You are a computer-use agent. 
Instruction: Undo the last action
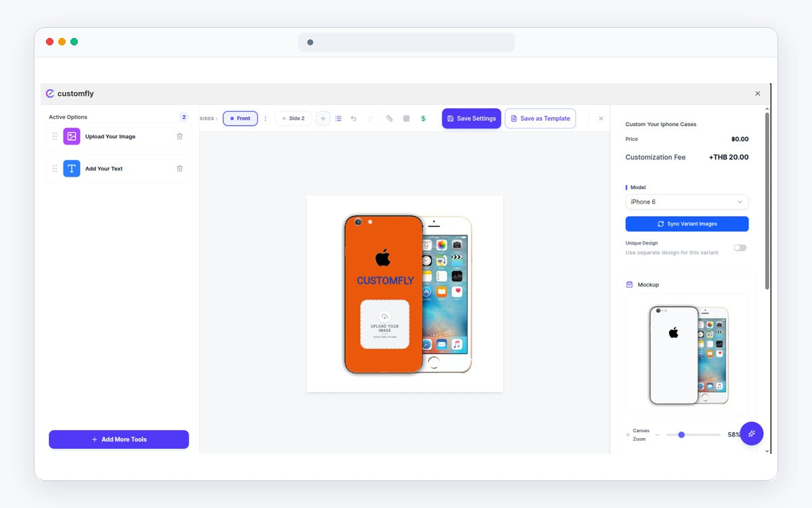(353, 119)
